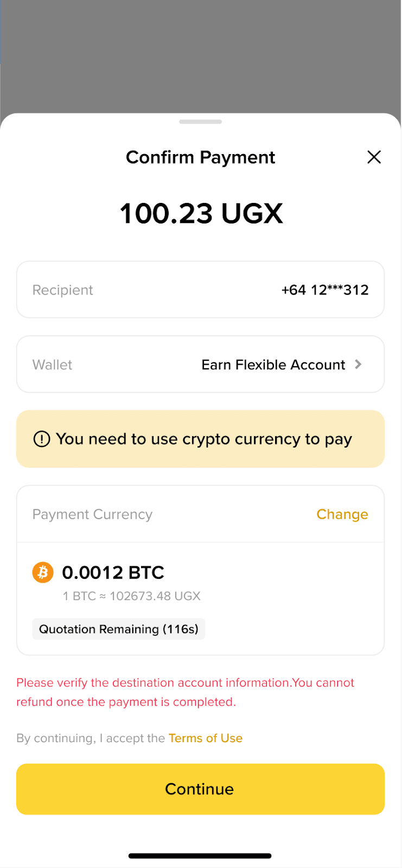
Task: Open the Terms of Use link
Action: (206, 738)
